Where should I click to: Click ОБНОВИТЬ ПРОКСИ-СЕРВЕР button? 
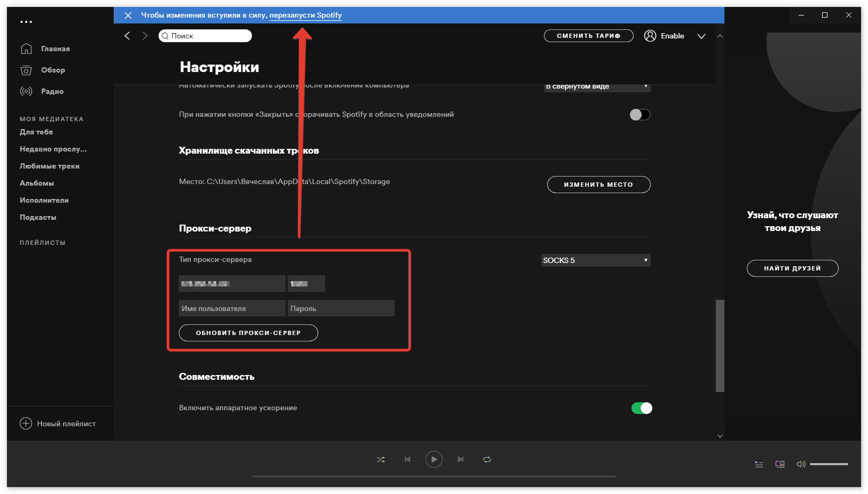tap(248, 333)
